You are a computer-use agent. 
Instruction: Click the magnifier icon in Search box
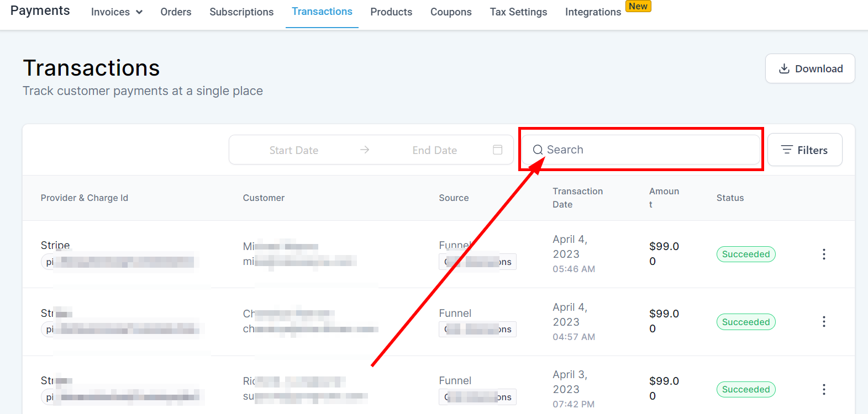[538, 150]
